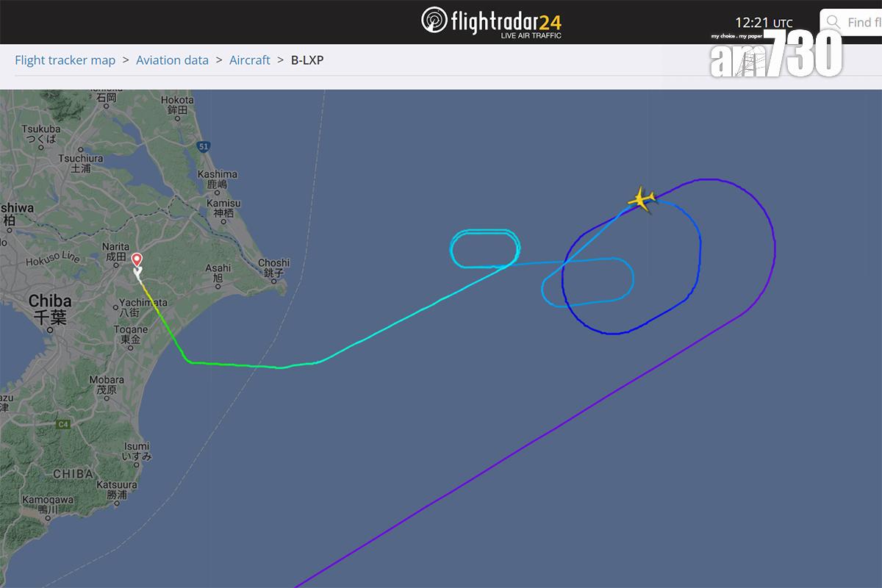Click the flightradar24 radar circle emblem
Viewport: 882px width, 588px height.
[x=435, y=21]
